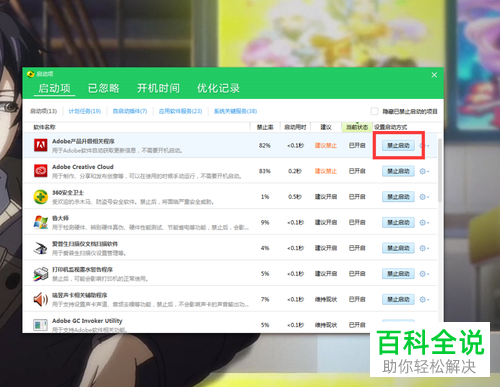Click the 4% value in scanner row
Image resolution: width=500 pixels, height=387 pixels.
pos(265,248)
